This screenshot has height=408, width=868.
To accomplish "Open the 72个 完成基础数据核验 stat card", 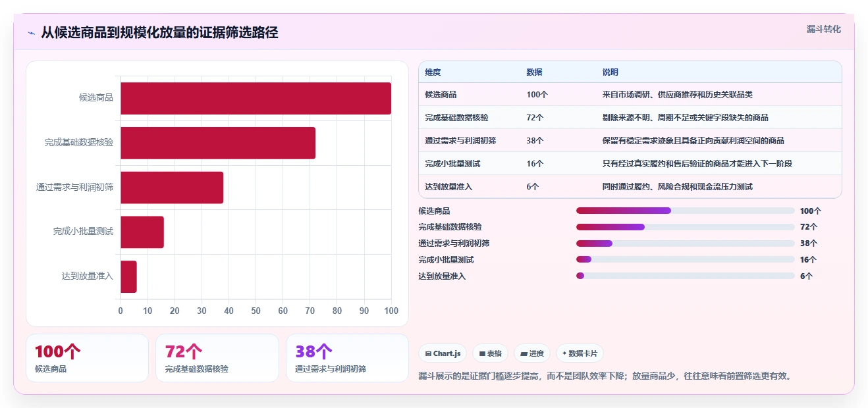I will pyautogui.click(x=217, y=358).
